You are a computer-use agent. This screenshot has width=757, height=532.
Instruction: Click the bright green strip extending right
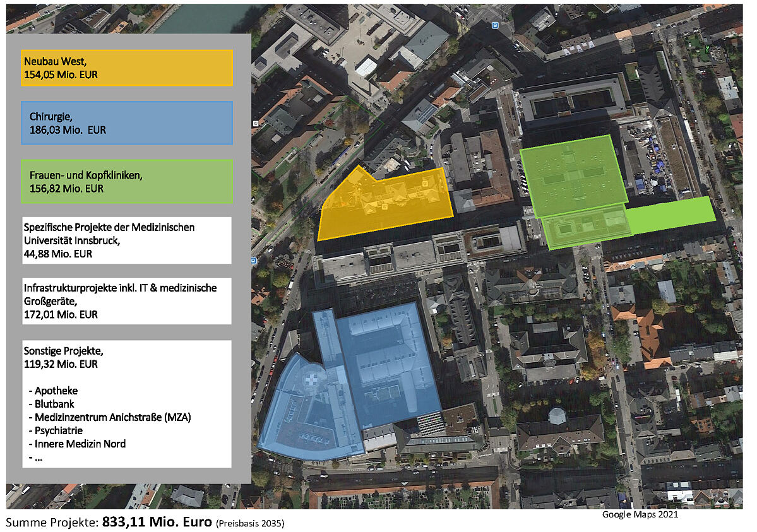671,215
